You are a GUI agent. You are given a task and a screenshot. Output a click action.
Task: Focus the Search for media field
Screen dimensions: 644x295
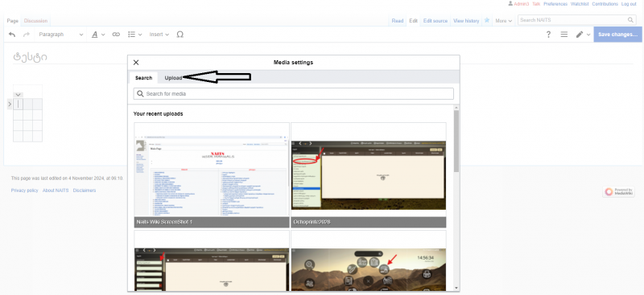point(293,93)
